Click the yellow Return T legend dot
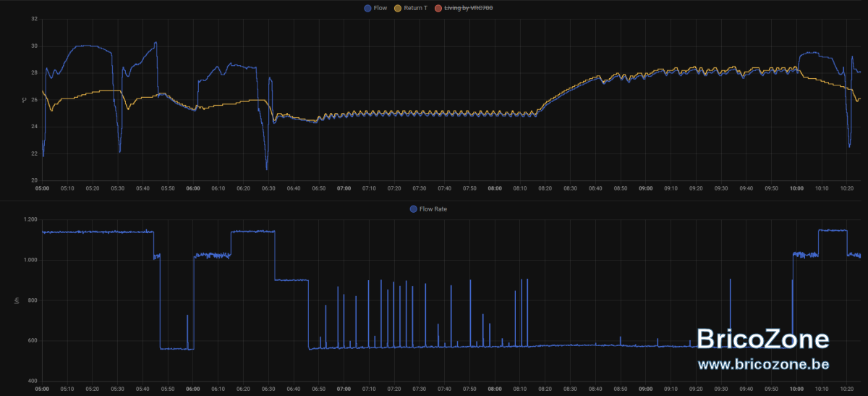868x396 pixels. click(398, 8)
